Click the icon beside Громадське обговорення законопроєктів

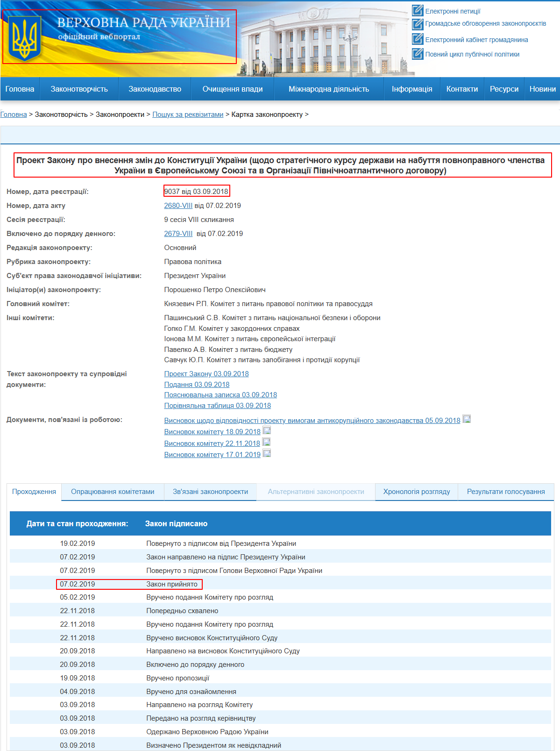coord(418,23)
